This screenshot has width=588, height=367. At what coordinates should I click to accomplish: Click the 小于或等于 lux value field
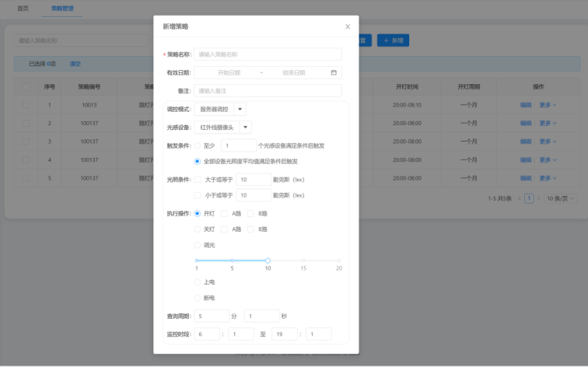(254, 195)
